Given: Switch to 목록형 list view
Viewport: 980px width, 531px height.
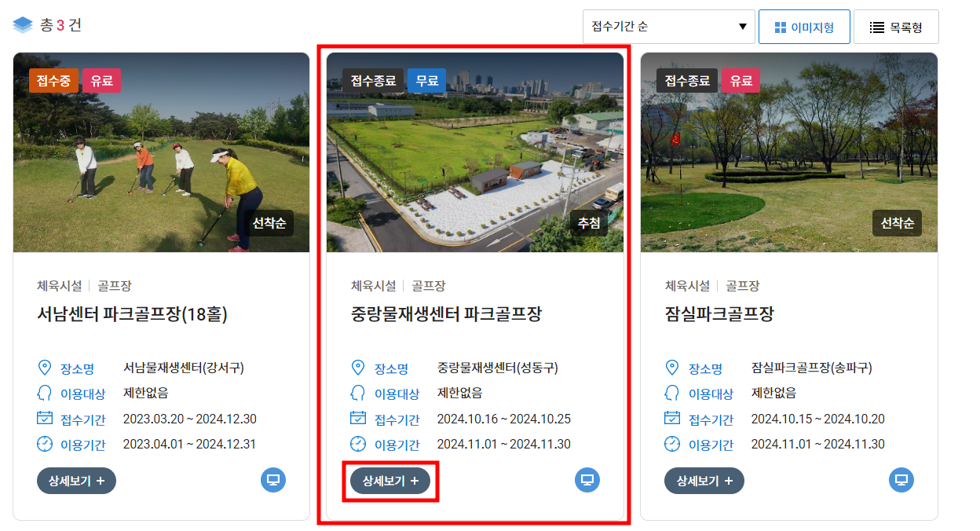Looking at the screenshot, I should pyautogui.click(x=896, y=26).
